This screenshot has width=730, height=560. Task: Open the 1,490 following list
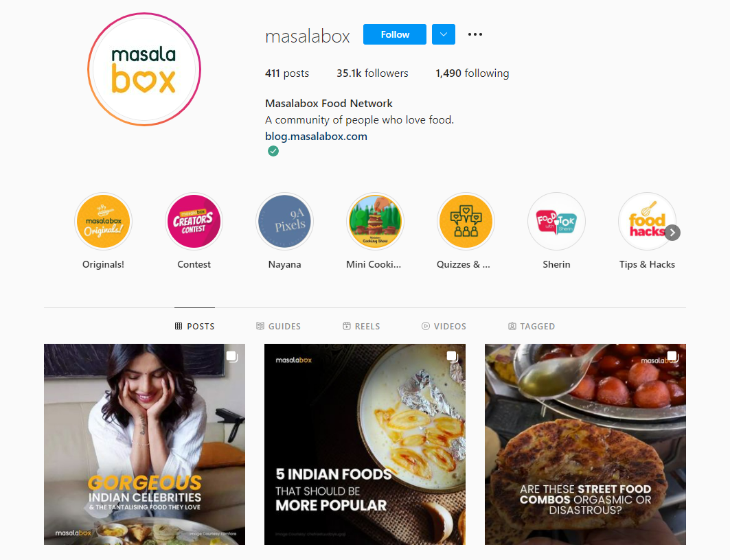pyautogui.click(x=472, y=73)
